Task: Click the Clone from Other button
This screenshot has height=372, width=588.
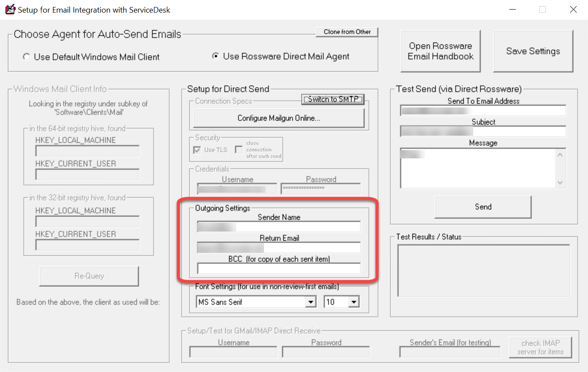Action: pyautogui.click(x=347, y=32)
